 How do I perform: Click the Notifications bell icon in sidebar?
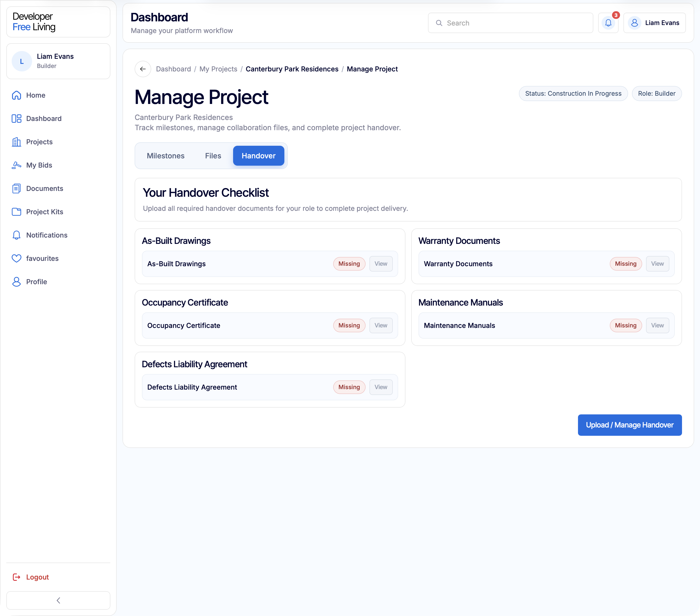(17, 235)
